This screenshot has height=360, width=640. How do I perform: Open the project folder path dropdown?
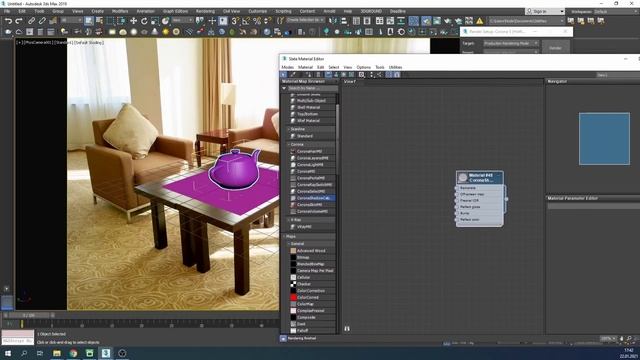pyautogui.click(x=527, y=20)
